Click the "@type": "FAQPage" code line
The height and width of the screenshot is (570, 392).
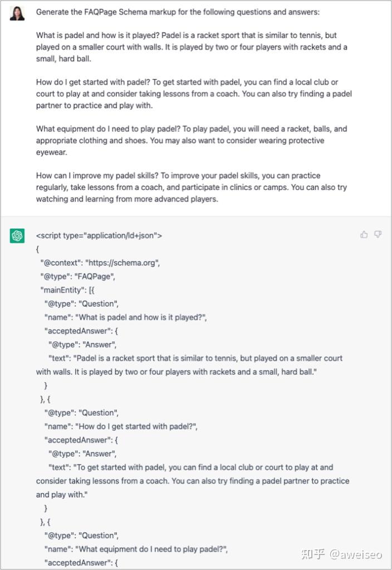pos(78,277)
